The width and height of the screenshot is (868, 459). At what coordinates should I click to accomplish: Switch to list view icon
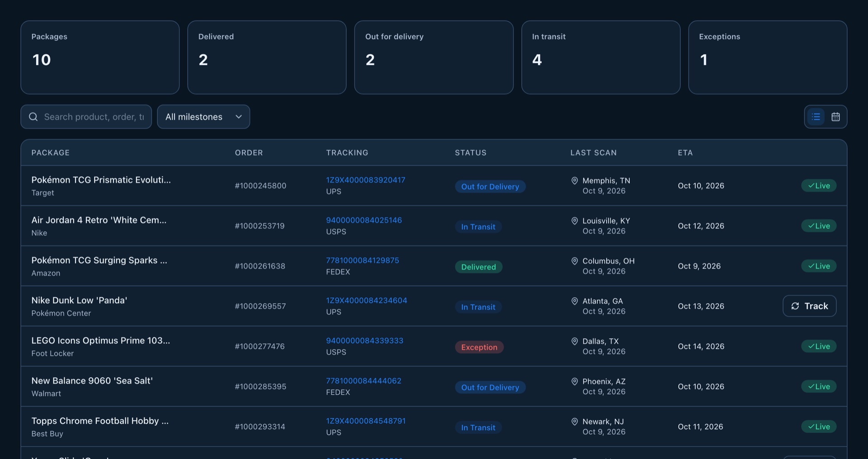click(x=816, y=117)
